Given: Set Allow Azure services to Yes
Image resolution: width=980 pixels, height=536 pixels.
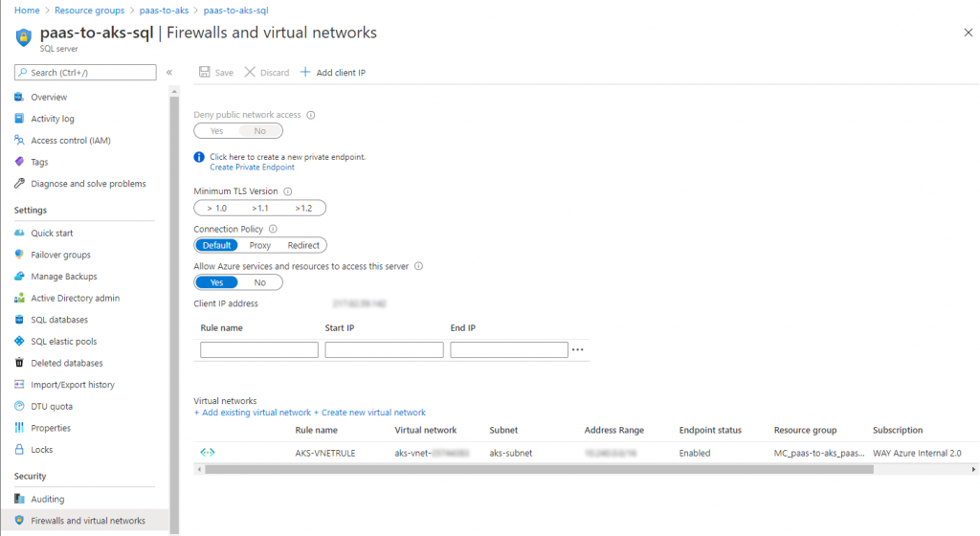Looking at the screenshot, I should coord(217,282).
